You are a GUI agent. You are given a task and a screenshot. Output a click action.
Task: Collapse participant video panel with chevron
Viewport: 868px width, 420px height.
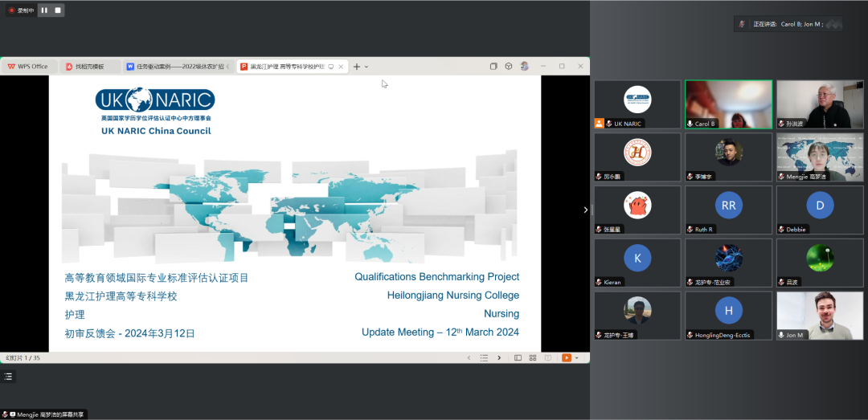585,210
